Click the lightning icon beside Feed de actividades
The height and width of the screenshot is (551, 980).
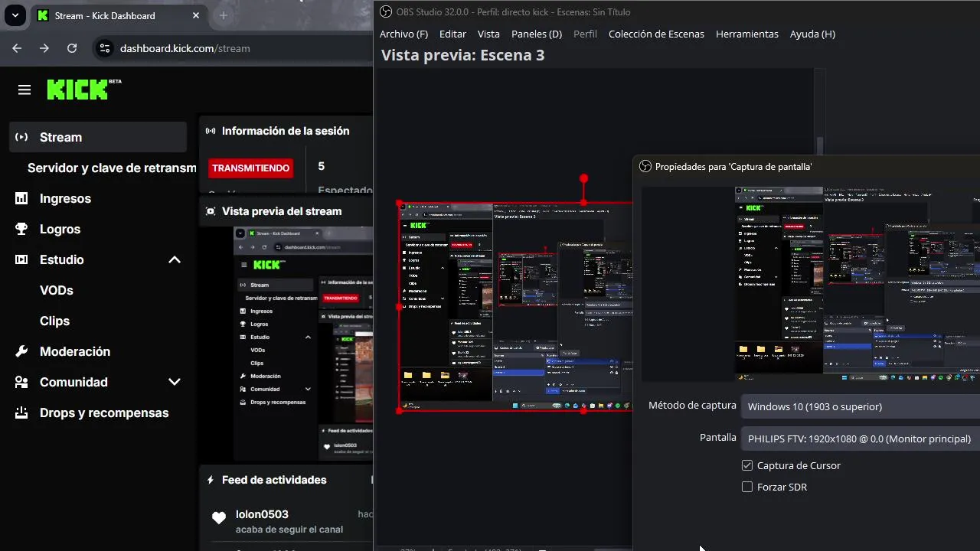211,480
